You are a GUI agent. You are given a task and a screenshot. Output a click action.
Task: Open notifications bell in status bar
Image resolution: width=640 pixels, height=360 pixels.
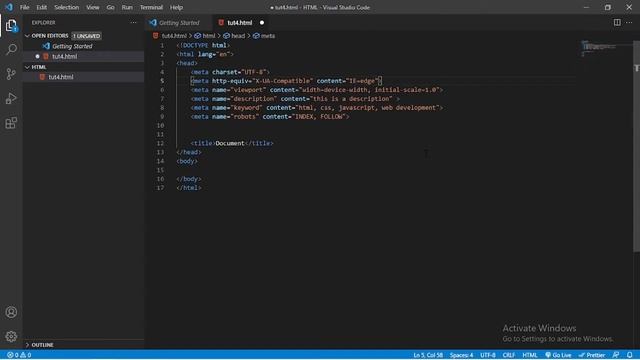pyautogui.click(x=630, y=355)
